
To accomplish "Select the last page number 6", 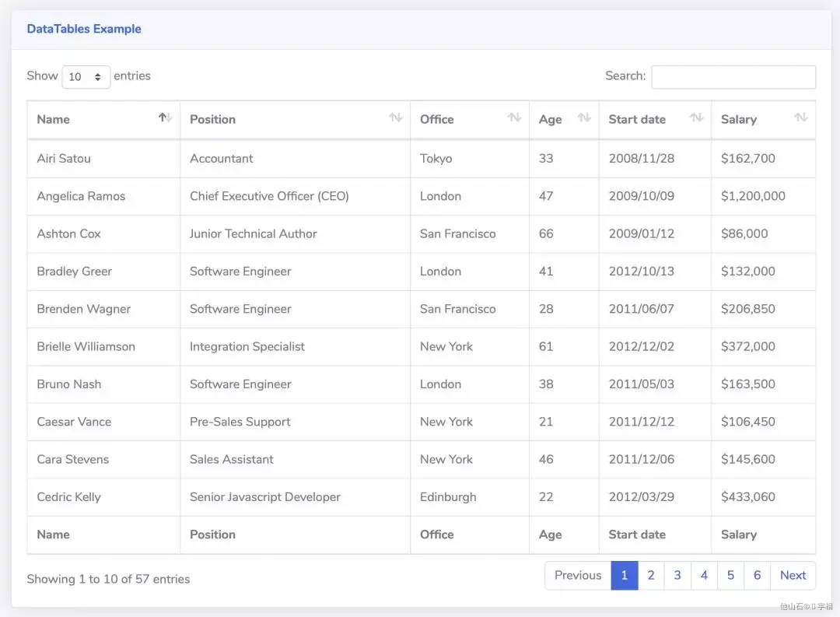I will click(x=757, y=576).
